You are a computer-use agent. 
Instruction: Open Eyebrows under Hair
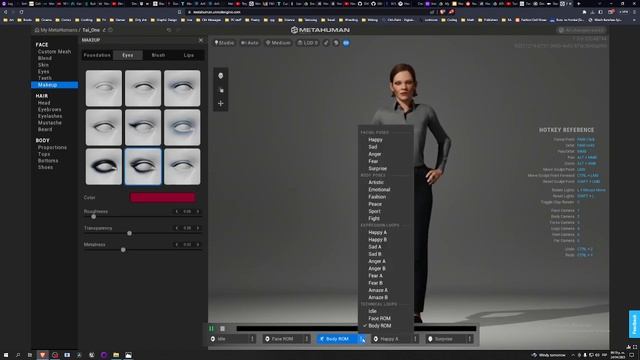pyautogui.click(x=49, y=109)
